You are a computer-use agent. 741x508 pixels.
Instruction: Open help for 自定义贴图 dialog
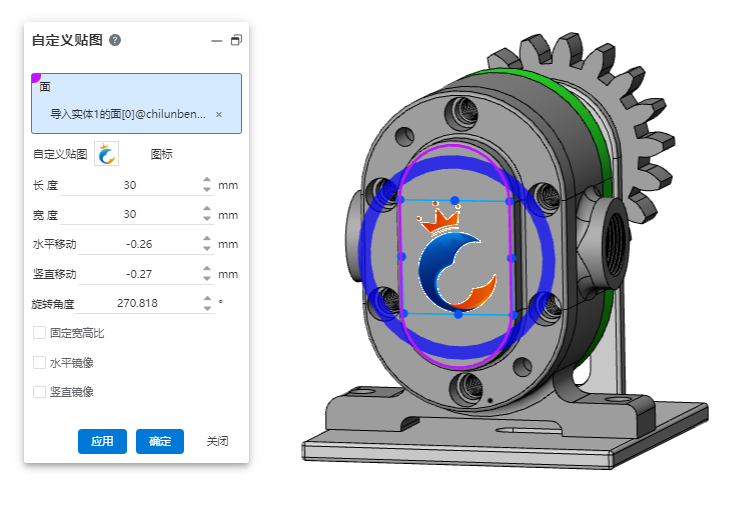[115, 40]
